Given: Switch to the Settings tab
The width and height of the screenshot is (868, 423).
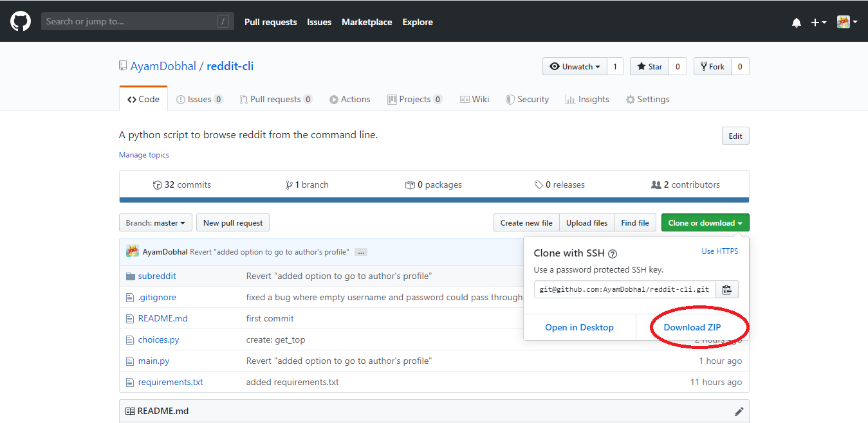Looking at the screenshot, I should 647,99.
